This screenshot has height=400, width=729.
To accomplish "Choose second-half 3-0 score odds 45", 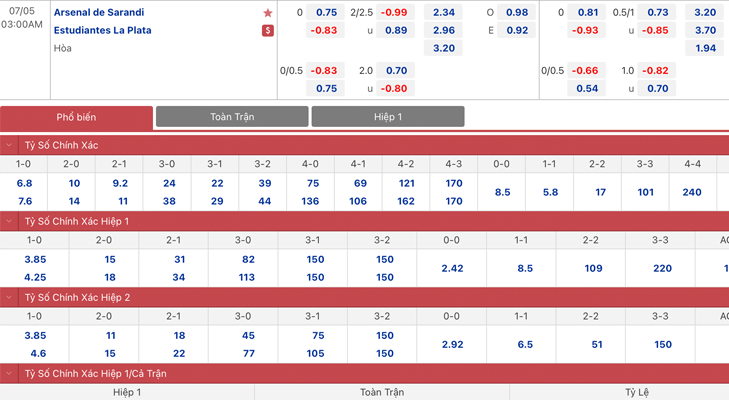I will click(x=248, y=336).
